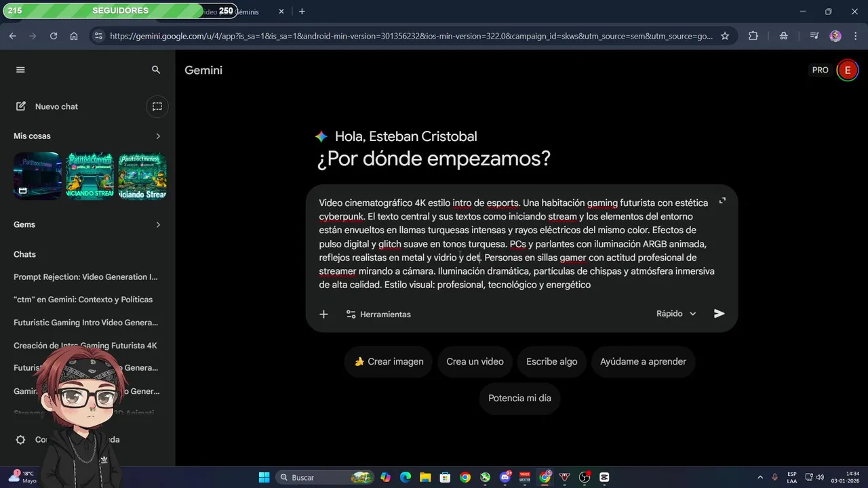Viewport: 868px width, 488px height.
Task: Expand Gems section arrow
Action: pos(158,224)
